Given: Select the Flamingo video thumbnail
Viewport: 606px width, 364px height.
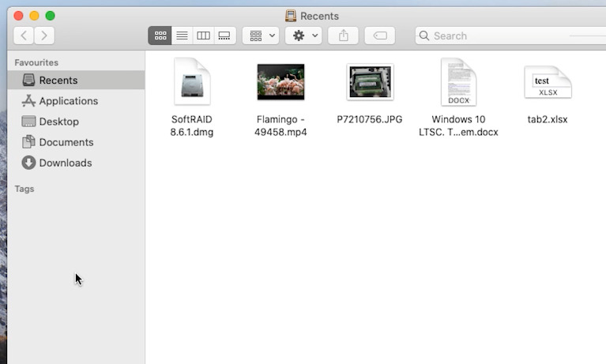Looking at the screenshot, I should coord(281,82).
